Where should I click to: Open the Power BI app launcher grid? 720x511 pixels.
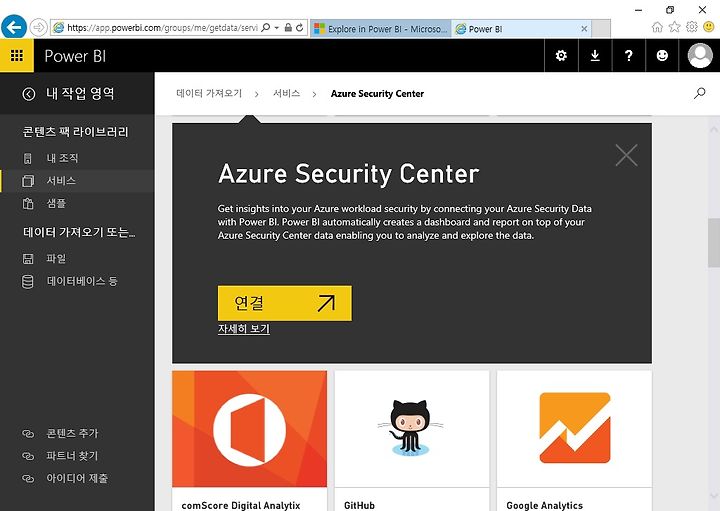pos(17,56)
